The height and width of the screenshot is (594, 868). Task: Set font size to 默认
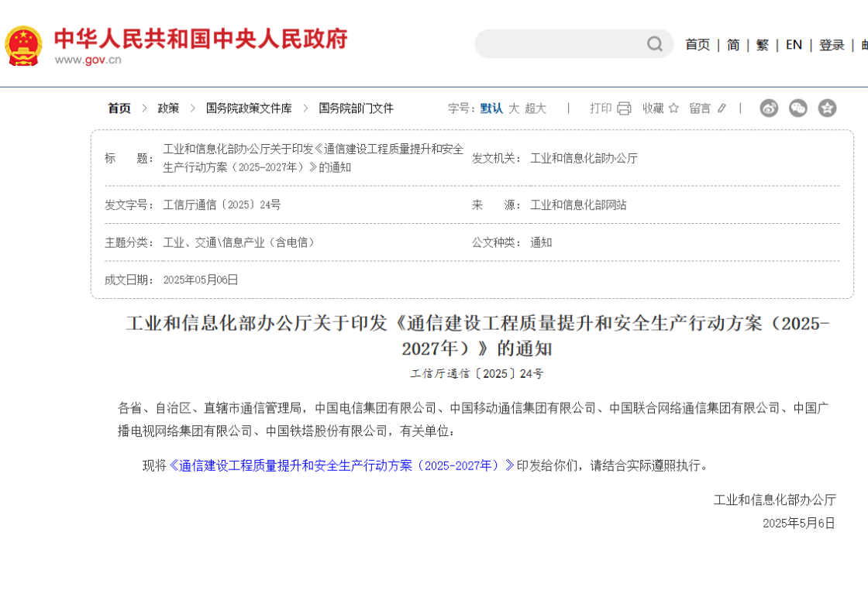click(x=491, y=108)
